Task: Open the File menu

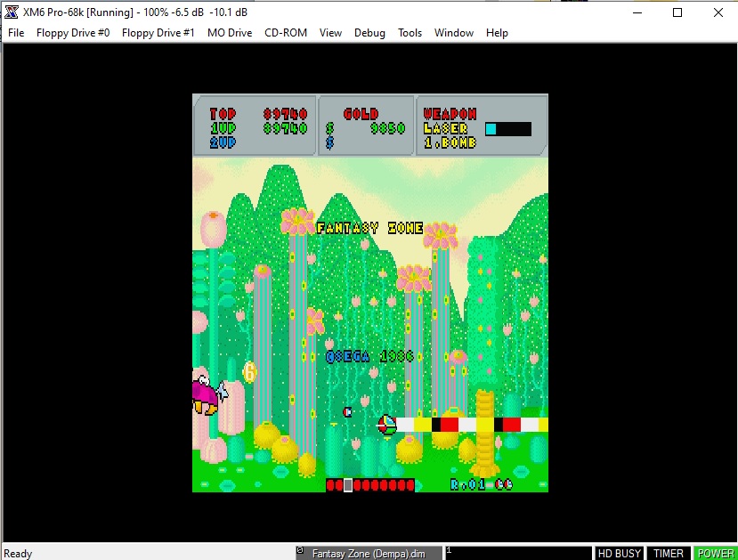Action: click(16, 33)
